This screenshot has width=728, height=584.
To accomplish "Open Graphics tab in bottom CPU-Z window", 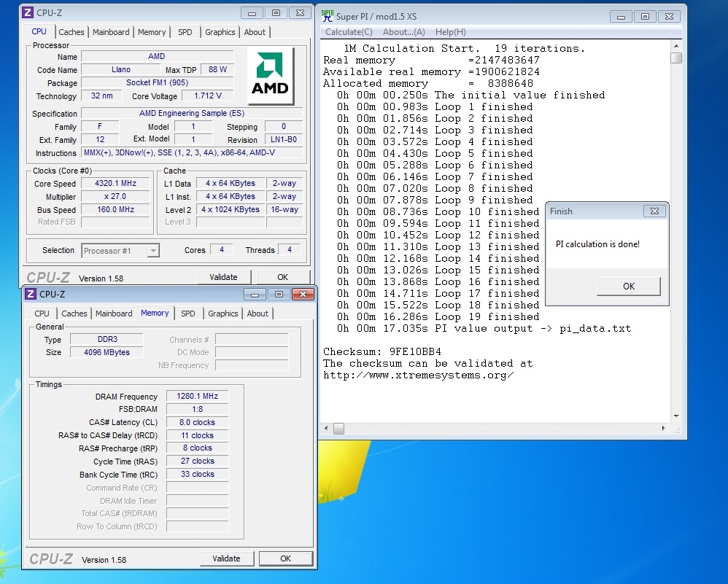I will (x=223, y=314).
